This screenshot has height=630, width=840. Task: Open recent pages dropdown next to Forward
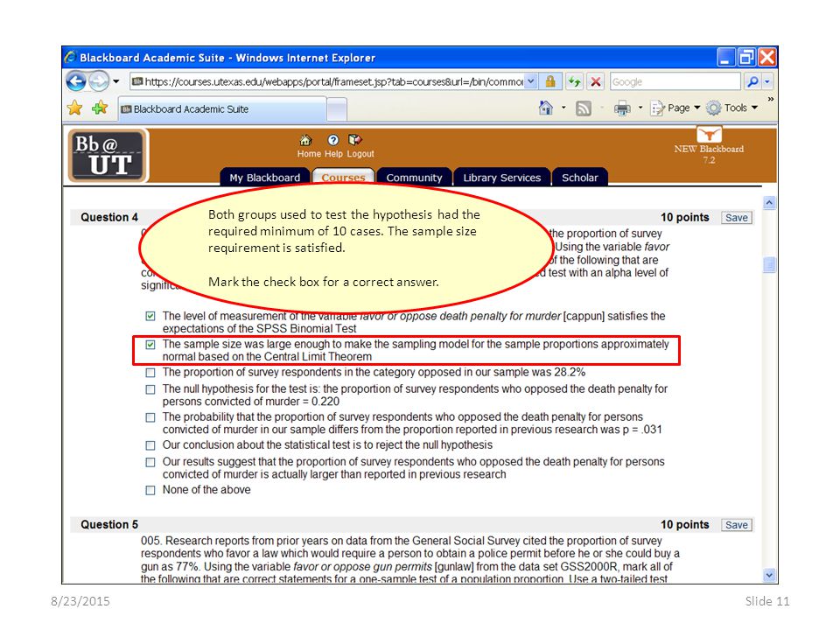116,81
